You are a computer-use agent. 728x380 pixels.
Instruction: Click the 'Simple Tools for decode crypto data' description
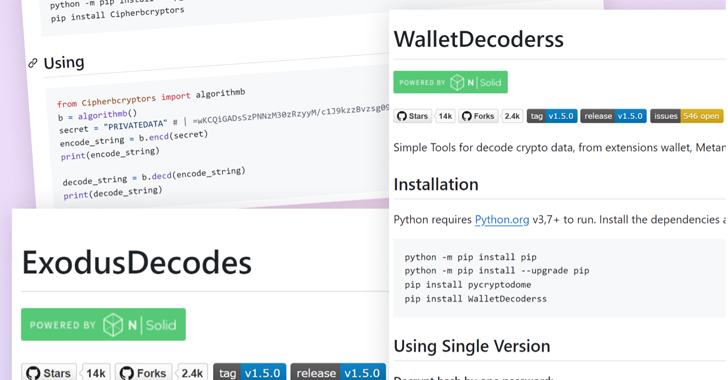[559, 148]
